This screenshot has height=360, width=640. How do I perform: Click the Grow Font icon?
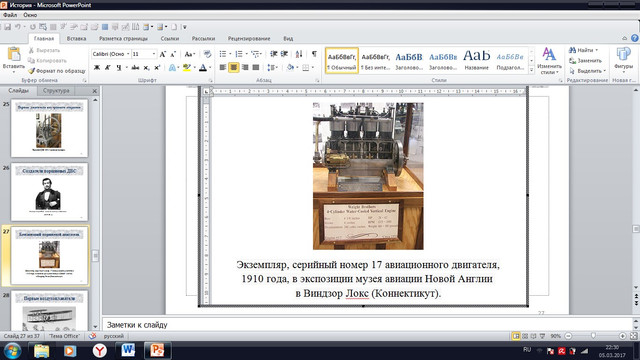(162, 54)
